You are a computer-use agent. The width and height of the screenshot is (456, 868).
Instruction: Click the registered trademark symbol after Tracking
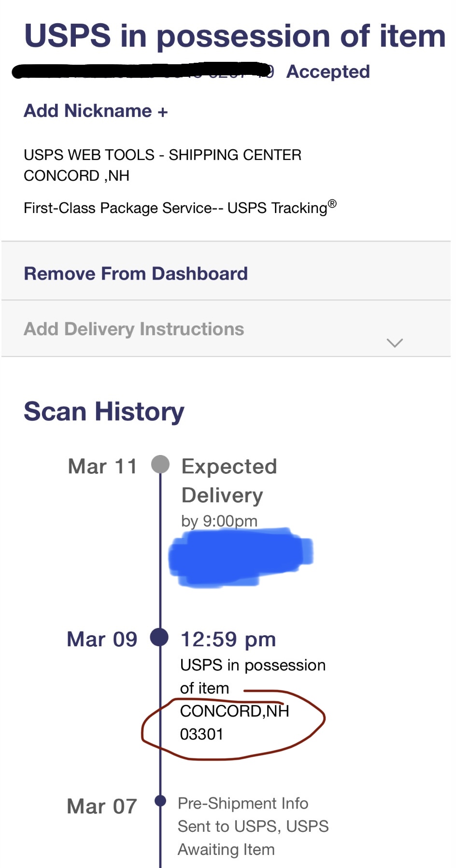[332, 204]
